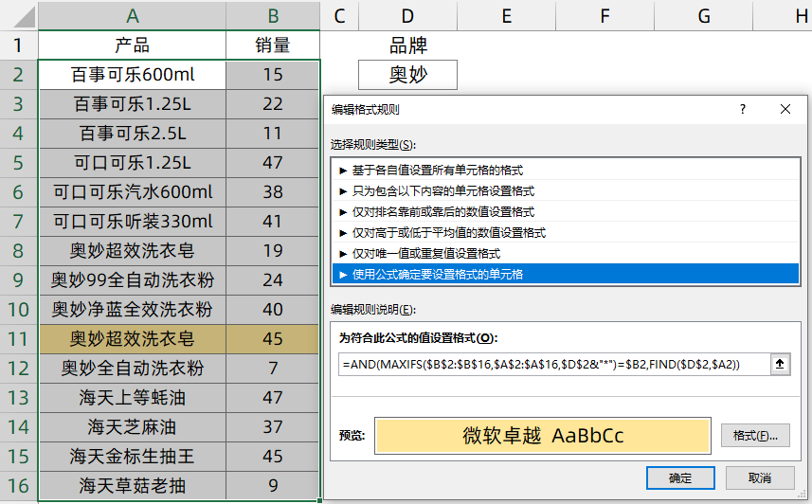The width and height of the screenshot is (812, 504).
Task: Select row 5 header
Action: pos(18,163)
